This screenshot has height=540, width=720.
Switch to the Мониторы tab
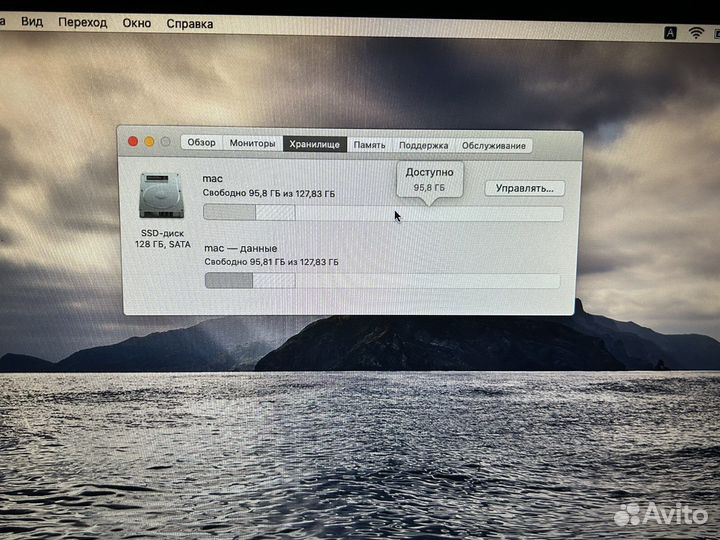click(253, 143)
